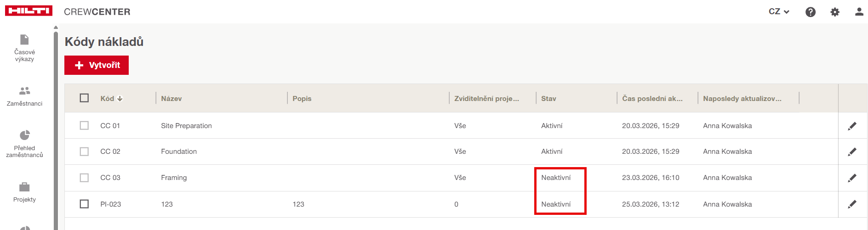Click the Vytvořit create button
Viewport: 868px width, 230px height.
(x=97, y=65)
